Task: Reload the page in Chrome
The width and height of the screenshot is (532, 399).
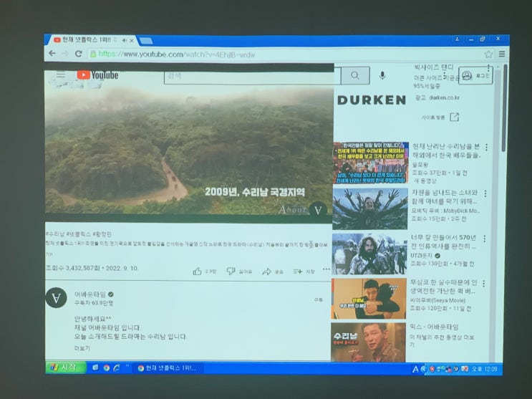Action: click(79, 54)
